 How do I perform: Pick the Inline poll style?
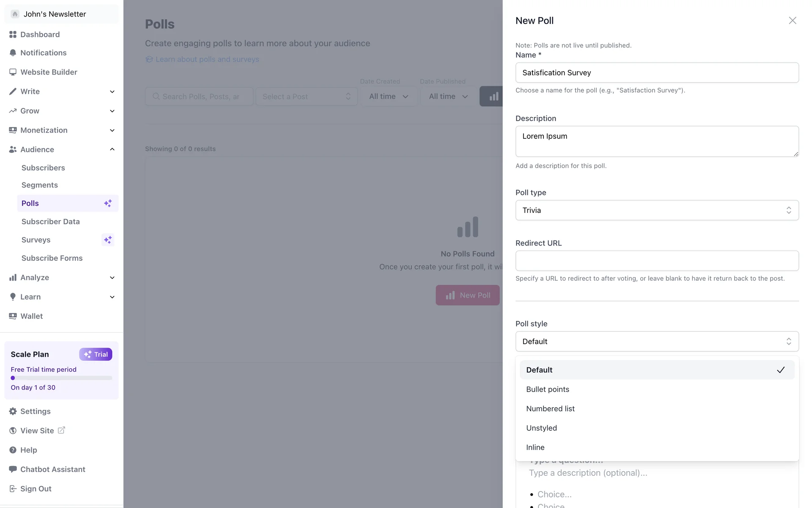coord(535,447)
